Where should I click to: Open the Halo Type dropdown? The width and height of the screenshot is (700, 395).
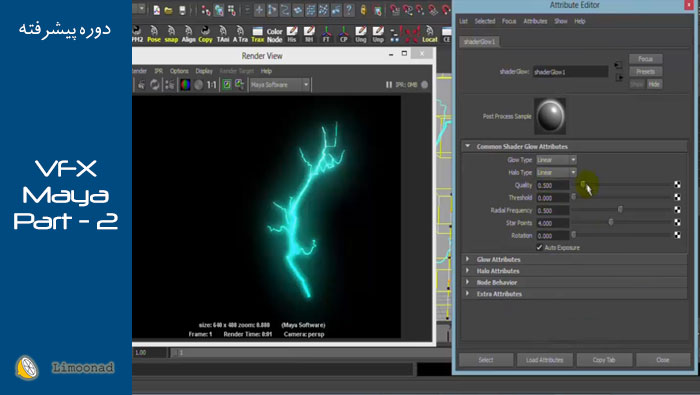click(556, 172)
